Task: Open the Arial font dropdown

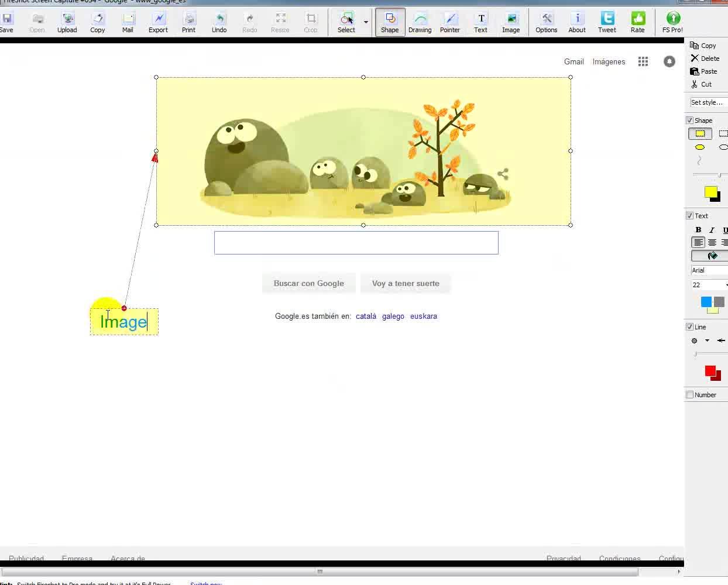Action: pos(709,270)
